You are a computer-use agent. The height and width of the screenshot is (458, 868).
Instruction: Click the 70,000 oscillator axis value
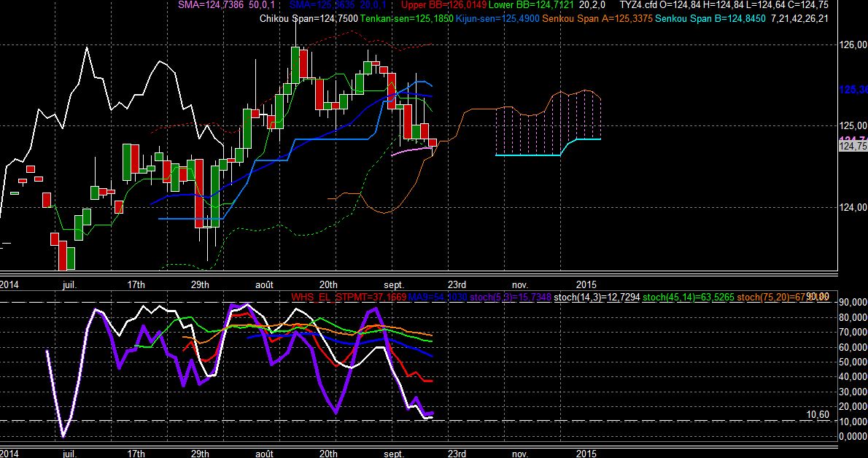click(853, 333)
